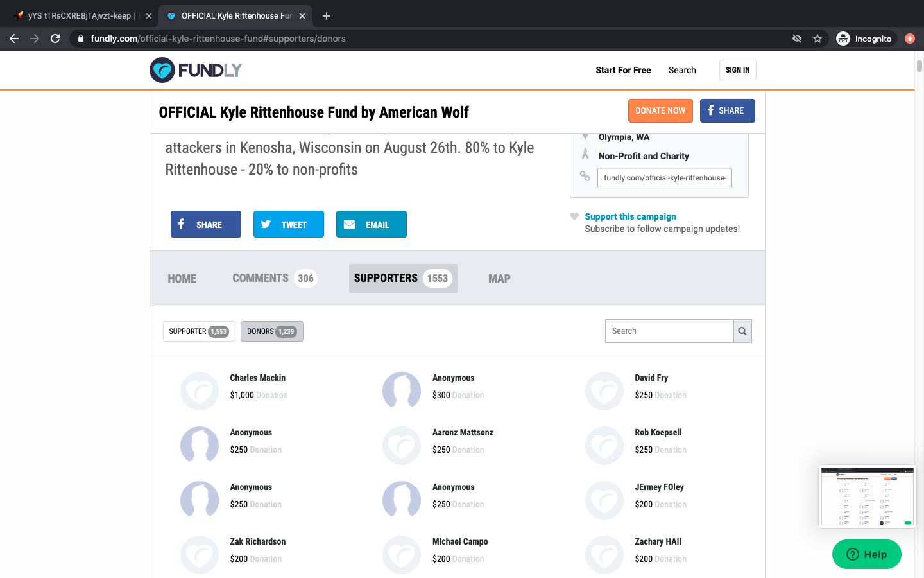Click Charles Mackin's avatar

coord(200,390)
